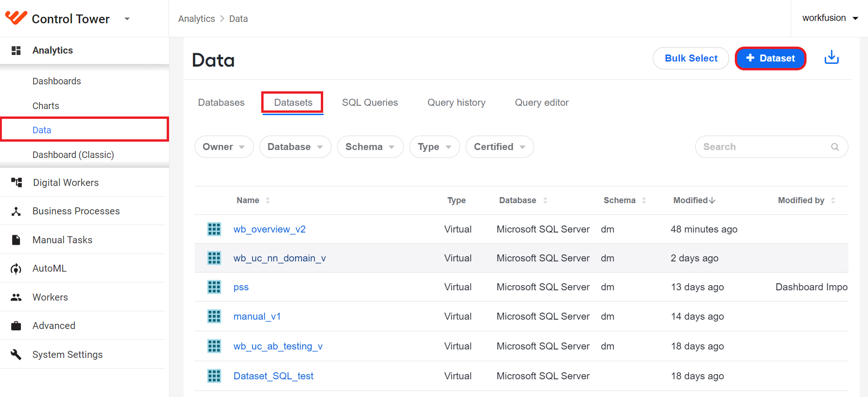Click the download/import icon next to Dataset
This screenshot has height=397, width=868.
point(832,58)
